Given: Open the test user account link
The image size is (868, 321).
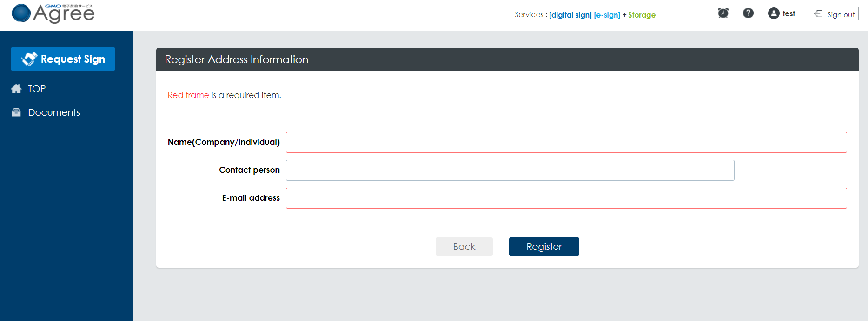Looking at the screenshot, I should click(788, 14).
